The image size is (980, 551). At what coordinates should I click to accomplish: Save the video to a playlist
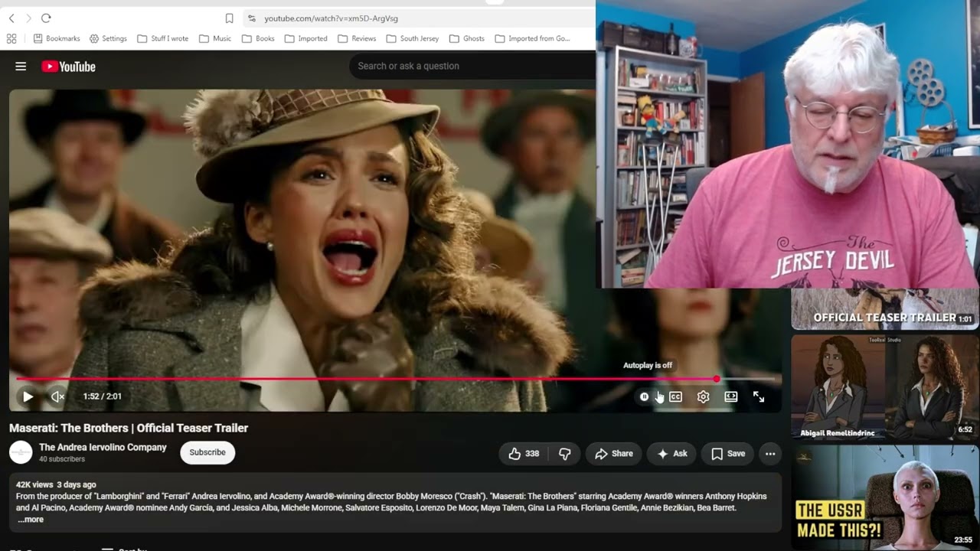coord(728,453)
